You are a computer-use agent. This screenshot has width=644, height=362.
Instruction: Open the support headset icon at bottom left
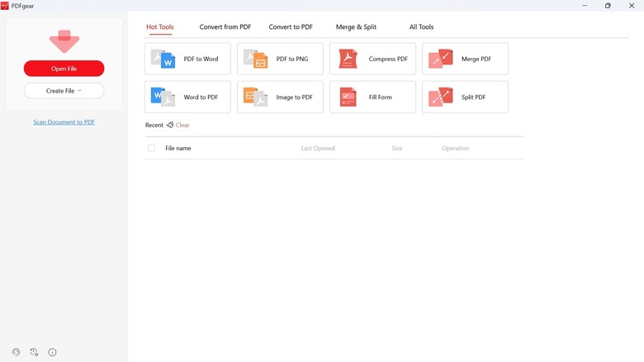click(16, 352)
